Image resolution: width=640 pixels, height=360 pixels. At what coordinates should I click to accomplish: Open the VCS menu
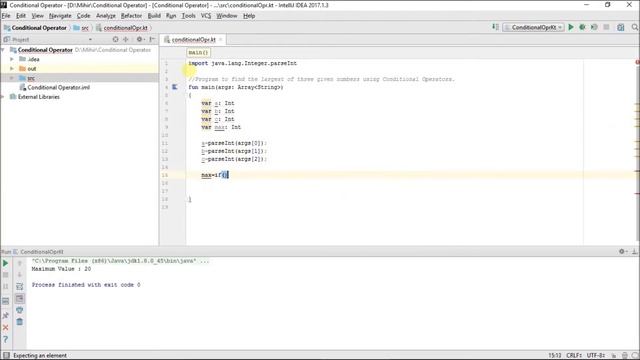click(206, 16)
